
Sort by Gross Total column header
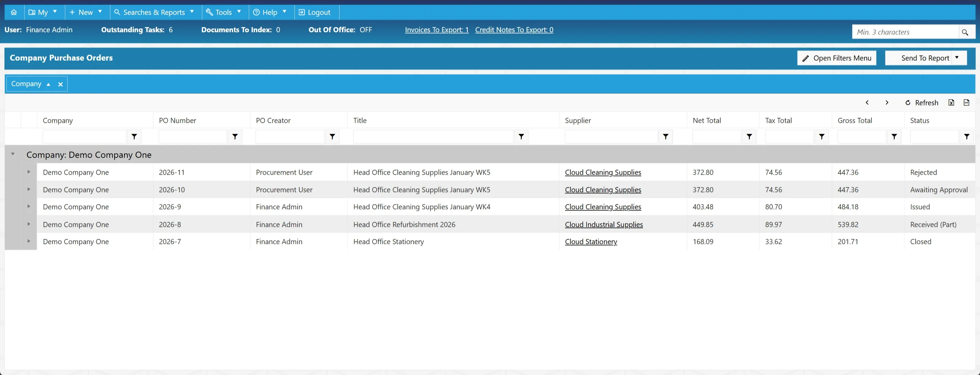tap(855, 120)
